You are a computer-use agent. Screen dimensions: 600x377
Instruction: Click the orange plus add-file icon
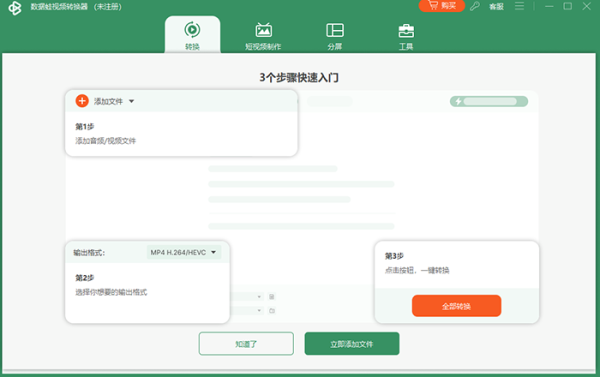82,101
